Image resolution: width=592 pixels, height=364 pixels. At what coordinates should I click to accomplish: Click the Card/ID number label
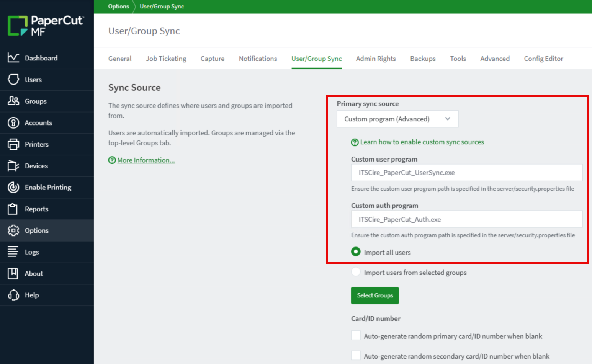(x=376, y=318)
